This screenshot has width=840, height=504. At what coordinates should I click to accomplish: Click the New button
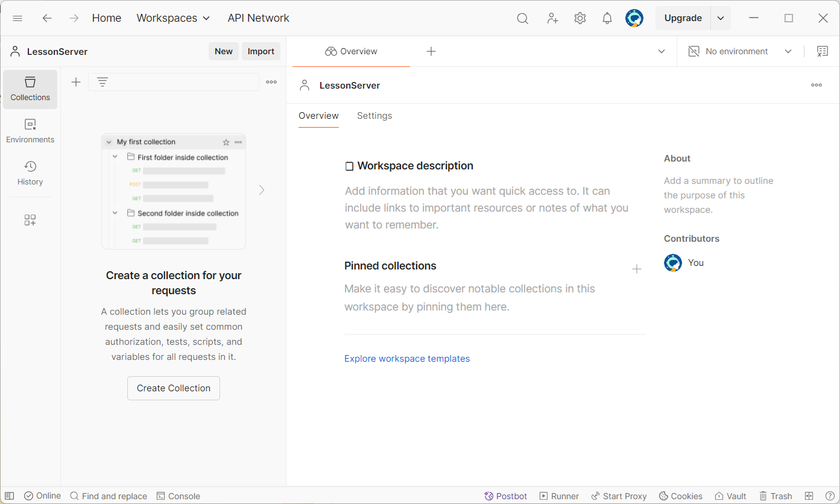click(224, 51)
